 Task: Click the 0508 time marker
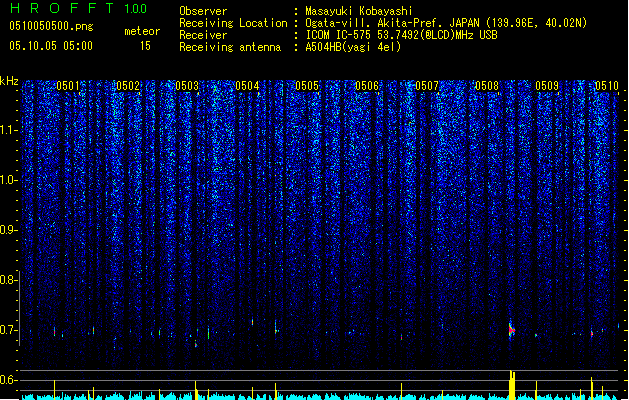[487, 86]
